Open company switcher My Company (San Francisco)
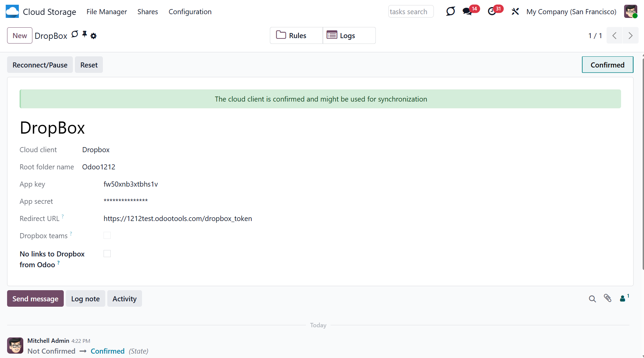Viewport: 644px width, 358px height. pos(571,12)
